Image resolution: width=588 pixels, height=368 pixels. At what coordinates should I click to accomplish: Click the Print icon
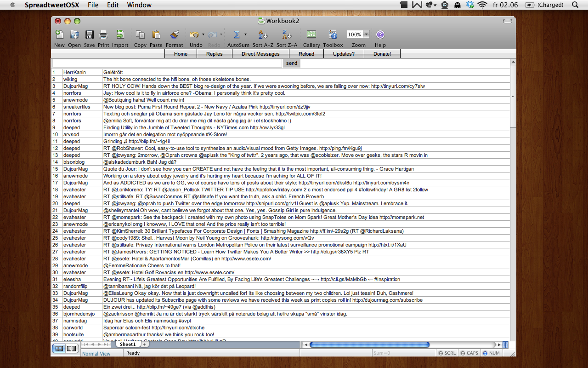tap(103, 34)
